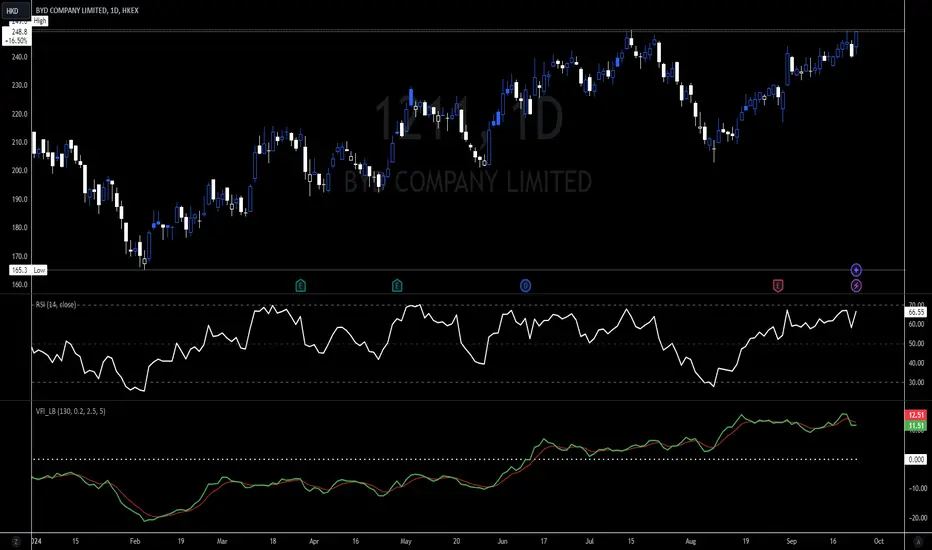Open the HKD currency selector
The height and width of the screenshot is (550, 932).
tap(15, 10)
